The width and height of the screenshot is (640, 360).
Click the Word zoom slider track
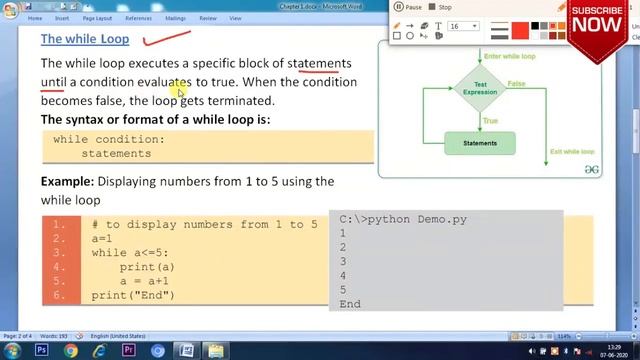[606, 336]
